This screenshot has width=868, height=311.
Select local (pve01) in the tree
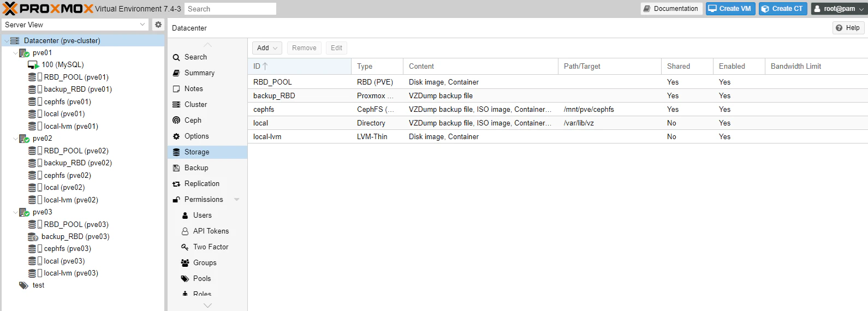83,114
